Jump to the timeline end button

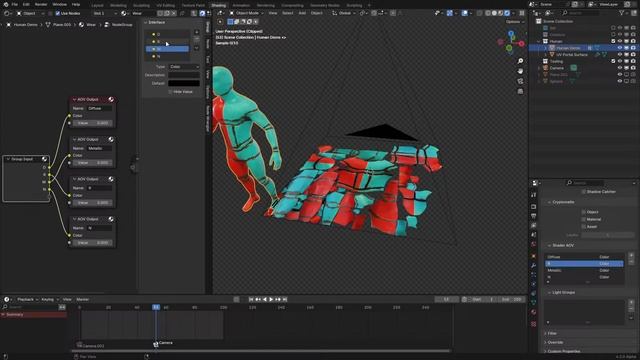tap(285, 299)
